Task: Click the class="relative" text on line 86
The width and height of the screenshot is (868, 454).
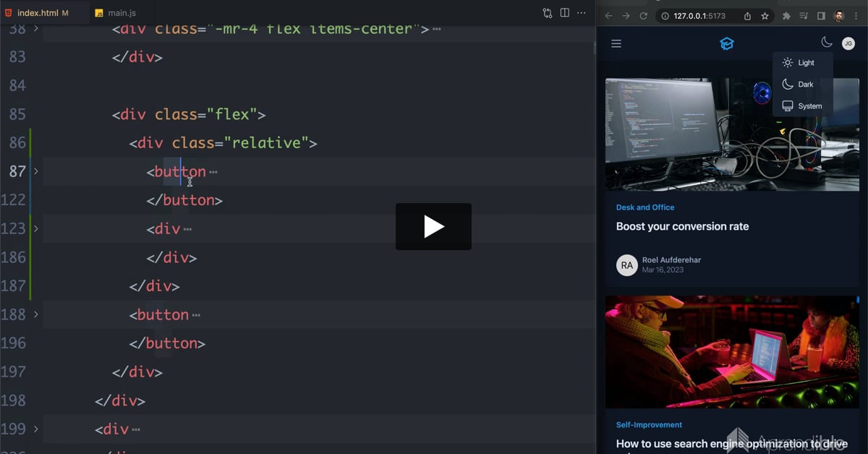Action: click(240, 142)
